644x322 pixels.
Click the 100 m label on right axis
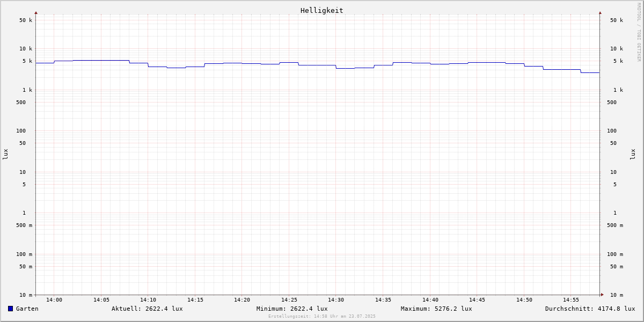click(615, 254)
